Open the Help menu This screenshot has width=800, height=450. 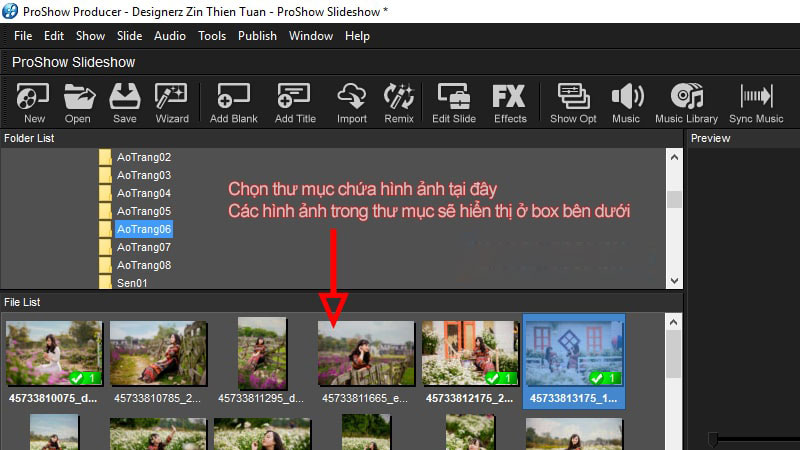tap(357, 36)
